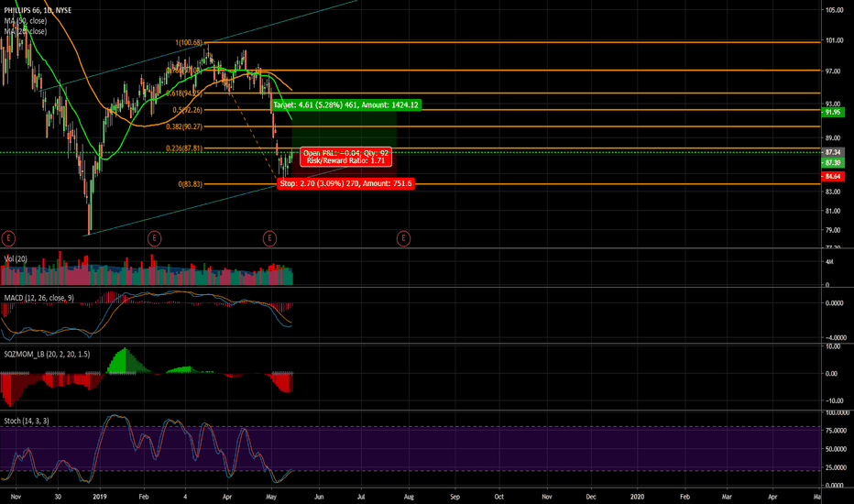Select the PHILLIPS 66, 1D, NYSE title
Image resolution: width=854 pixels, height=504 pixels.
coord(38,10)
